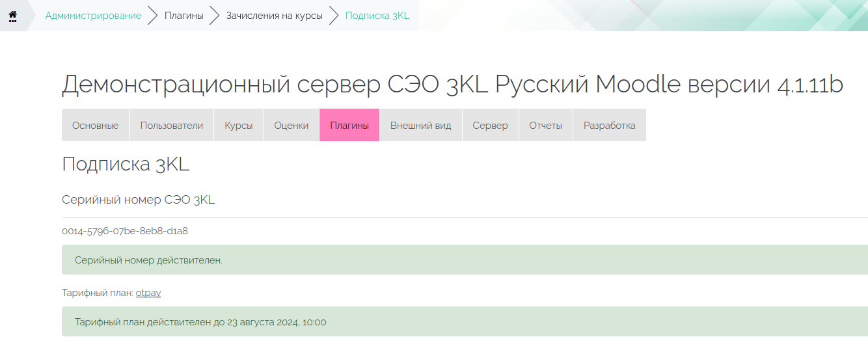Viewport: 868px width, 352px height.
Task: Switch to Основные tab
Action: (x=96, y=125)
